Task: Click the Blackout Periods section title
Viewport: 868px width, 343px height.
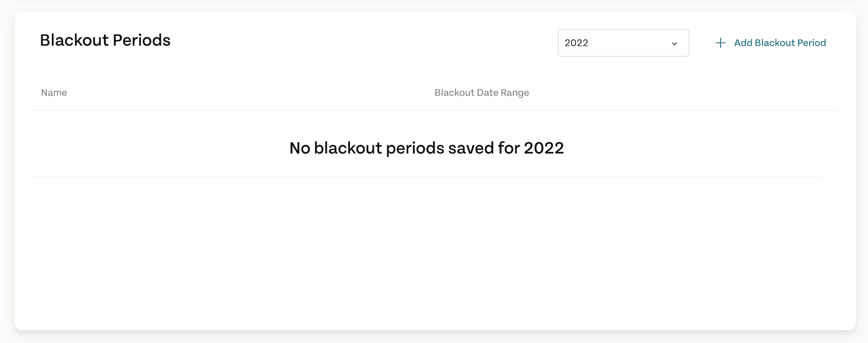Action: tap(105, 40)
